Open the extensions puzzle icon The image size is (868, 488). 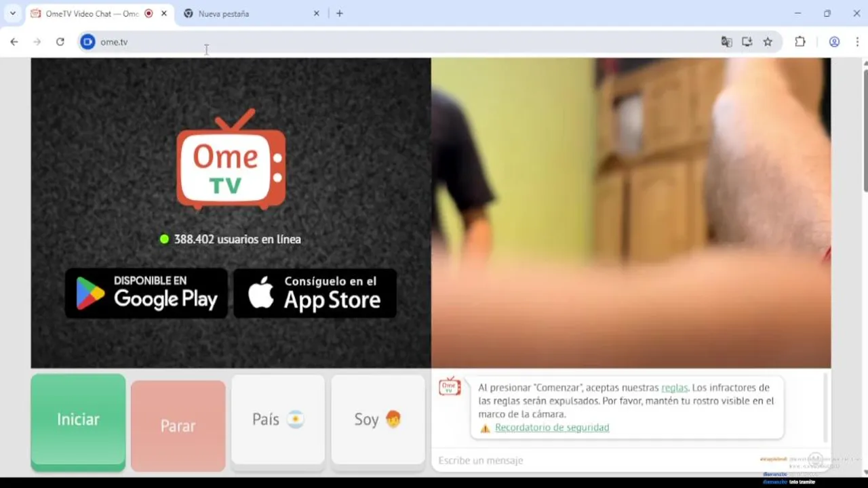point(800,42)
